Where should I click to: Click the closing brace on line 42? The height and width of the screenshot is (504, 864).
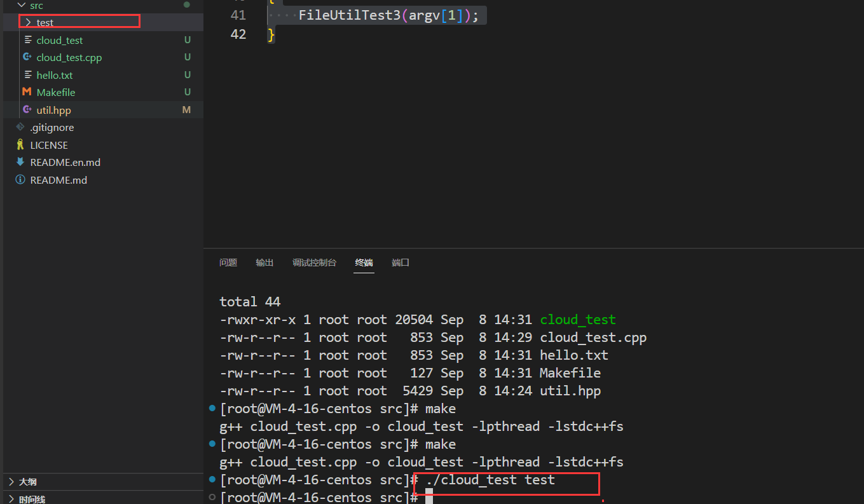(271, 34)
